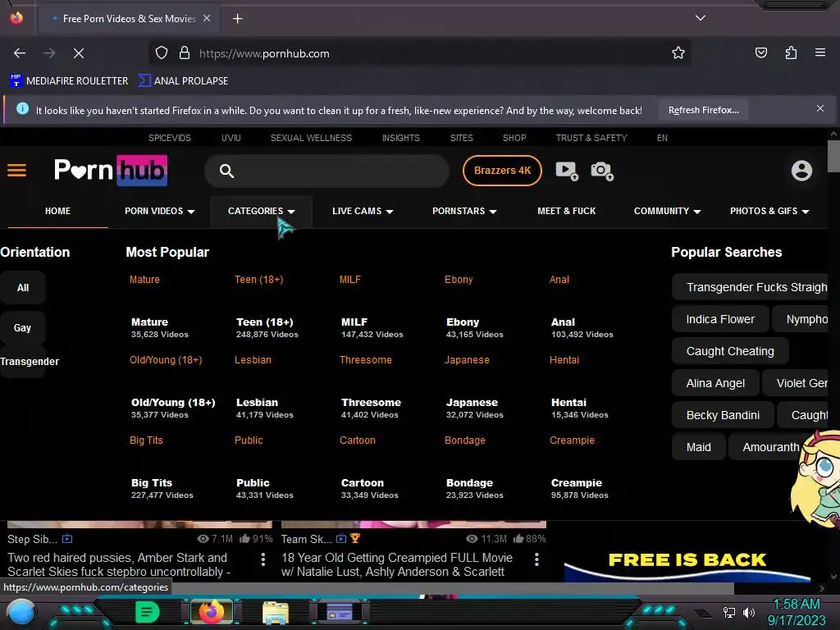Click the Pornhub logo

click(111, 171)
